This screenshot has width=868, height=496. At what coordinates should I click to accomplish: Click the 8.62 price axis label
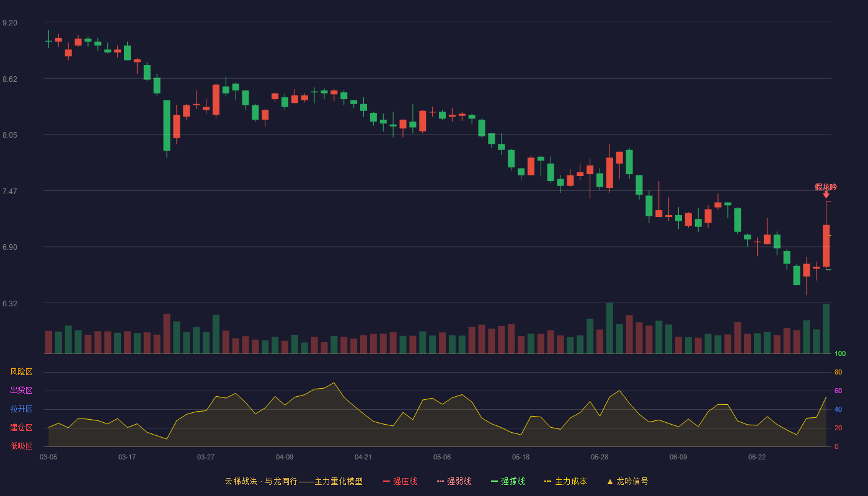[x=10, y=79]
